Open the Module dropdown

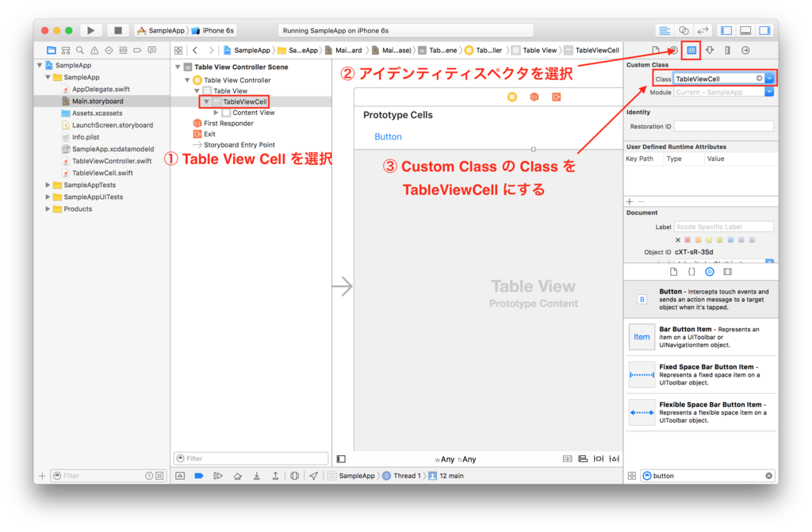[769, 92]
